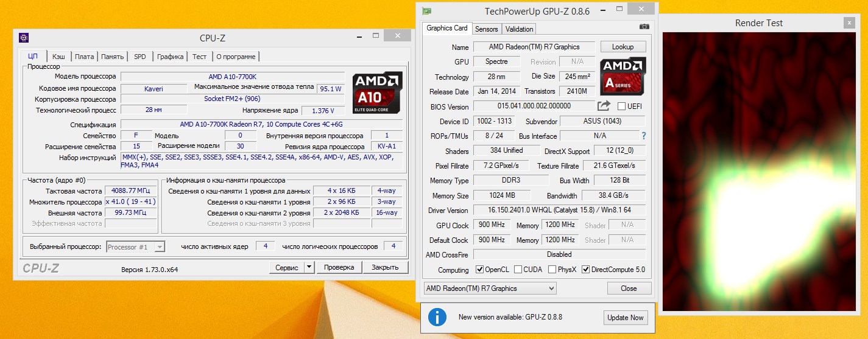Toggle the OpenCL checkbox
The height and width of the screenshot is (339, 868).
click(479, 270)
